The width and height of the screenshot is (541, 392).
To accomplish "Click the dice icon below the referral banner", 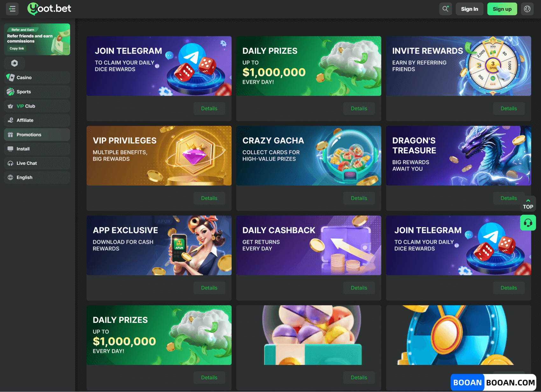I will (x=14, y=63).
